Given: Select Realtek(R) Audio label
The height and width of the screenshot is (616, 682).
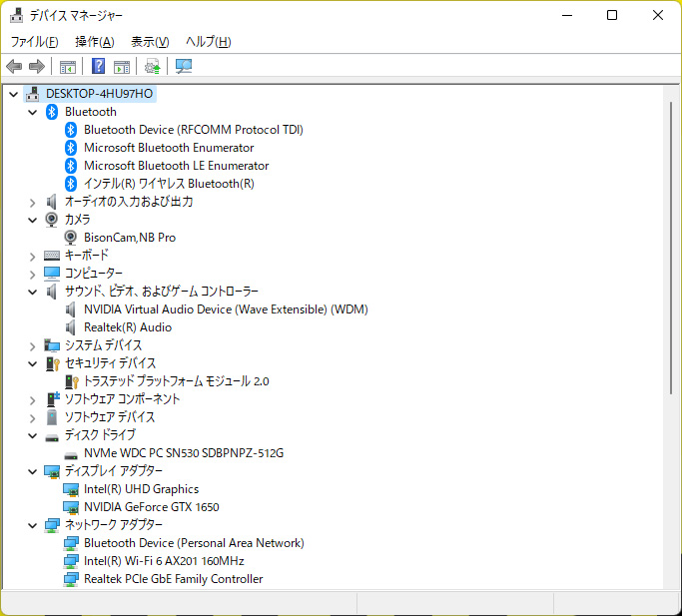Looking at the screenshot, I should [x=128, y=327].
